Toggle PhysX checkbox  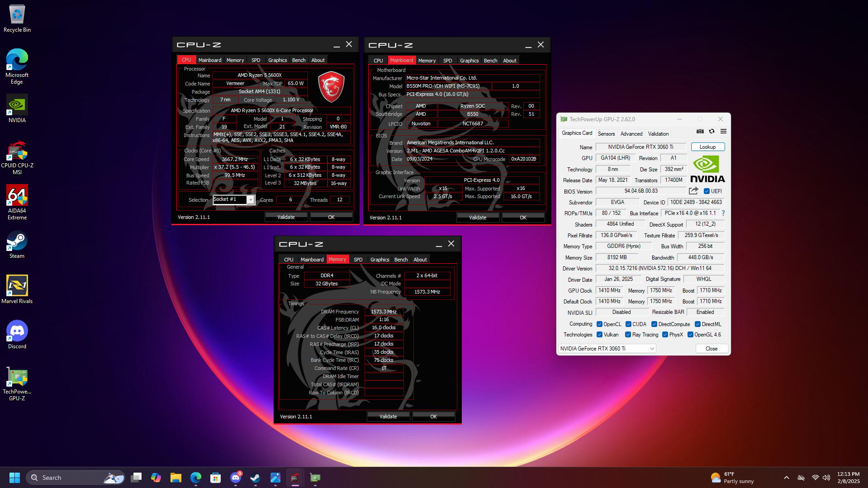[665, 335]
